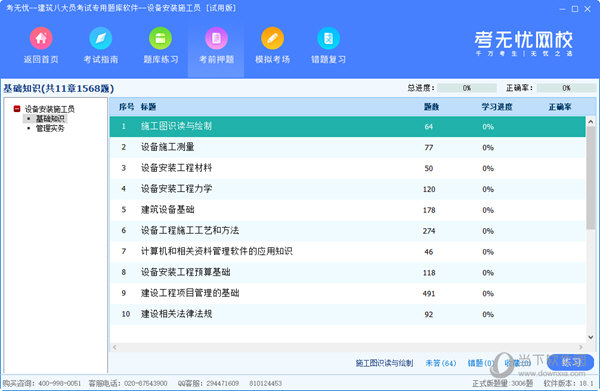
Task: Click the 序号 column header
Action: tap(126, 107)
